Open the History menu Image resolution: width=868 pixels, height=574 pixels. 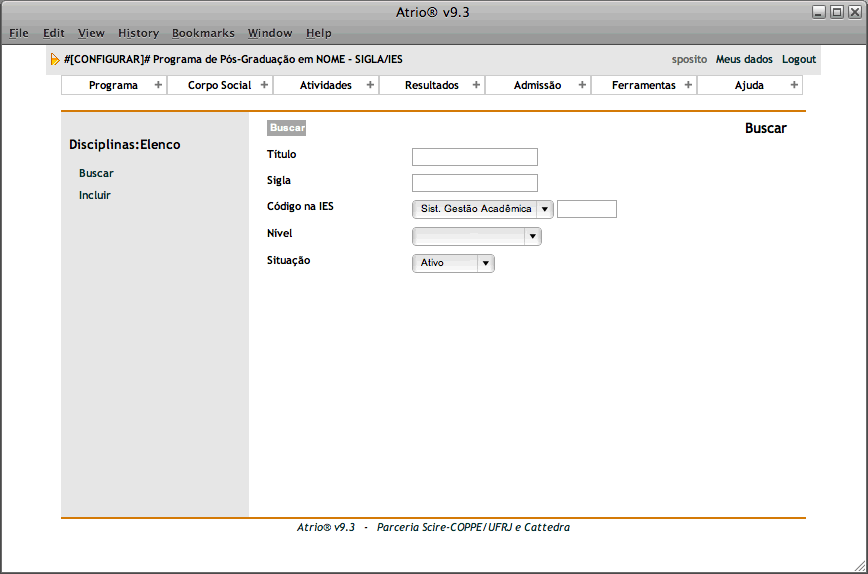pos(138,33)
